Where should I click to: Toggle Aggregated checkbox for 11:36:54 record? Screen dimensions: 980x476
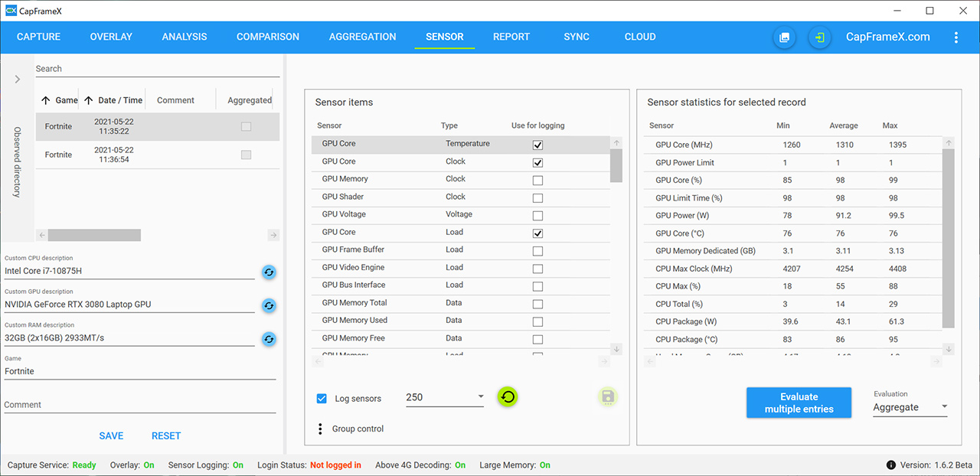[x=246, y=155]
